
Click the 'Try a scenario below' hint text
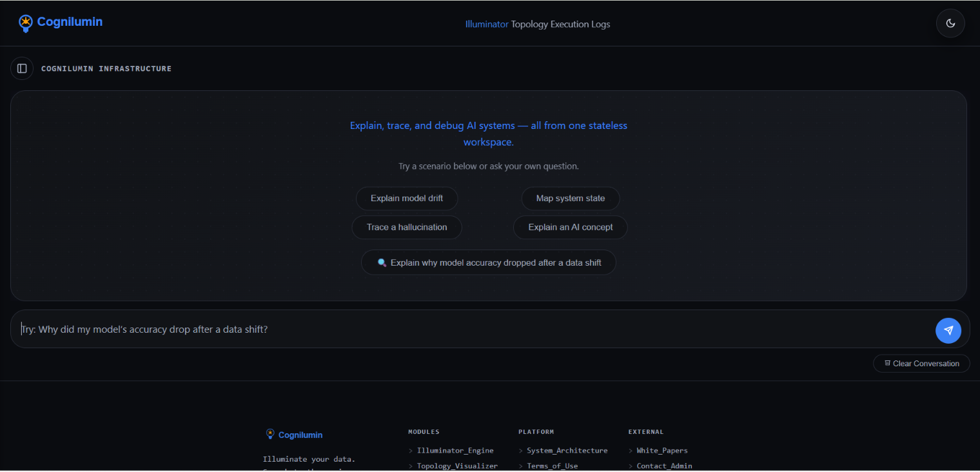point(489,166)
